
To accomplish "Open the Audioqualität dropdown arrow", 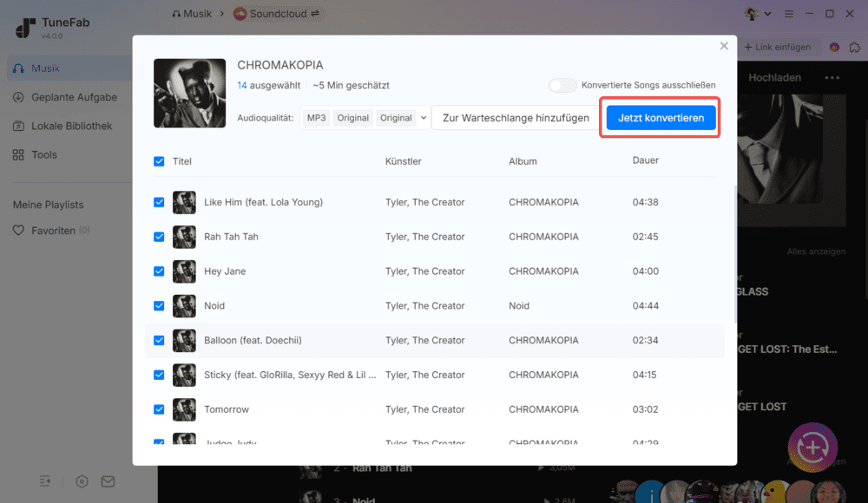I will [424, 118].
